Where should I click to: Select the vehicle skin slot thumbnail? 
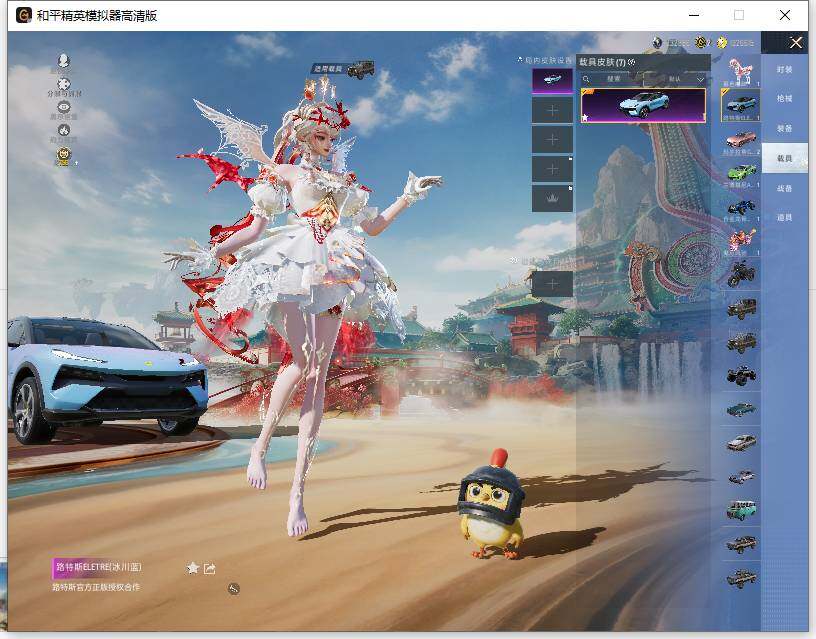click(551, 80)
